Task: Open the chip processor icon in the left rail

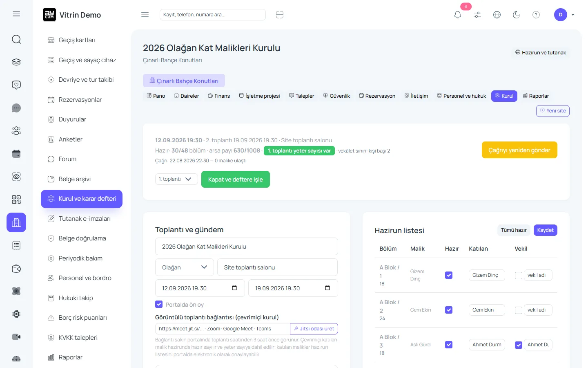Action: pos(16,314)
